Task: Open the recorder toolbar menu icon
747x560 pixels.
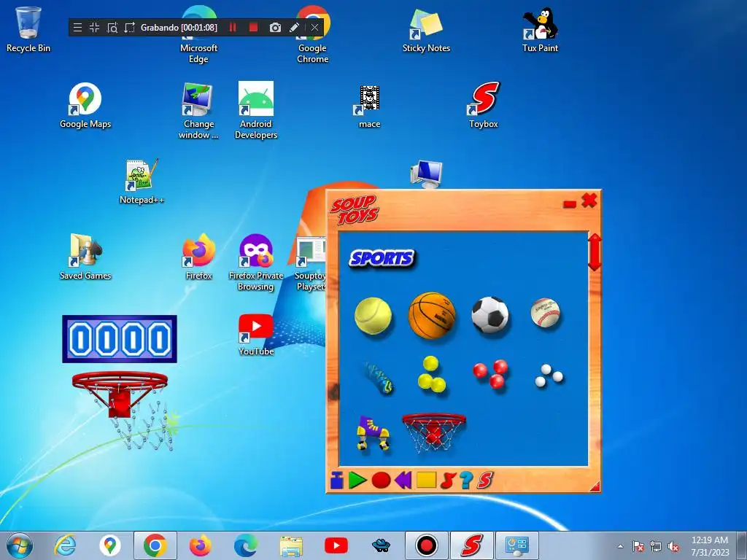Action: tap(77, 28)
